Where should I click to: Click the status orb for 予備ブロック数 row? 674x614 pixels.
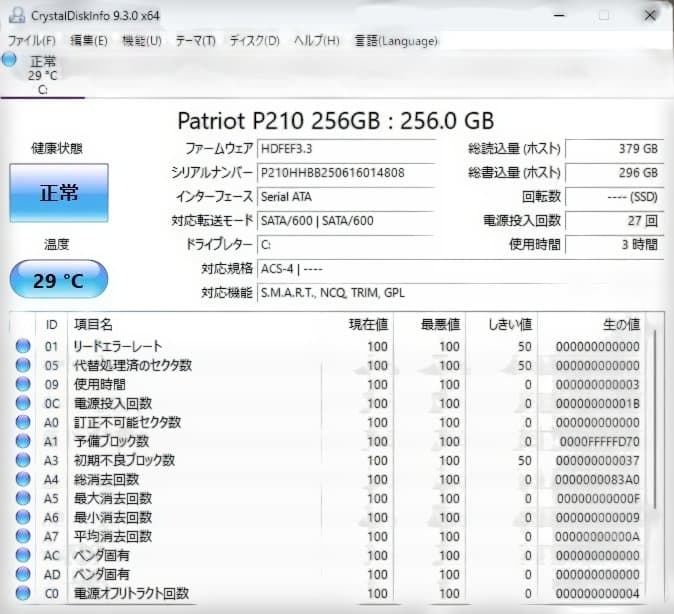[23, 441]
